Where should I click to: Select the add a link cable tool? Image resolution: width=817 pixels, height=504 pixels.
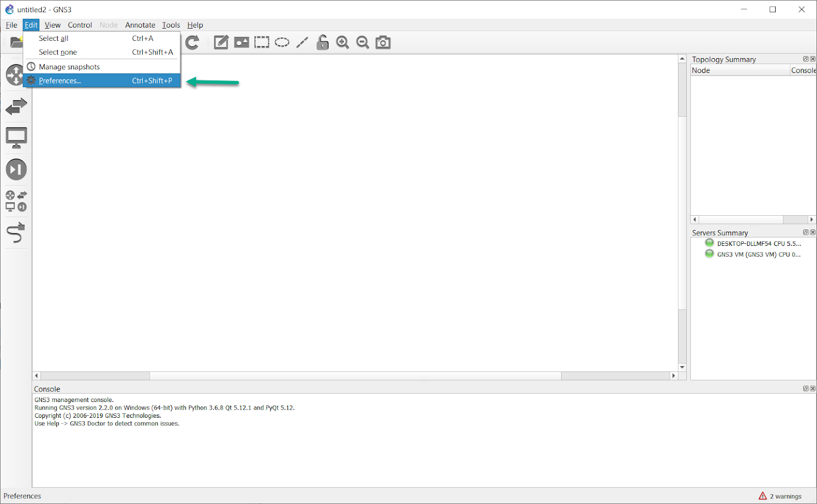pos(16,233)
